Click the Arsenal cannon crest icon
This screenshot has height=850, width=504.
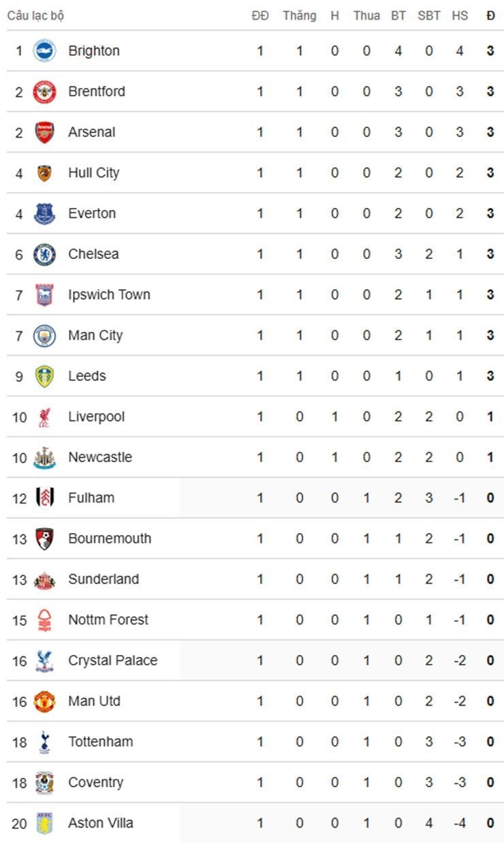pyautogui.click(x=44, y=132)
